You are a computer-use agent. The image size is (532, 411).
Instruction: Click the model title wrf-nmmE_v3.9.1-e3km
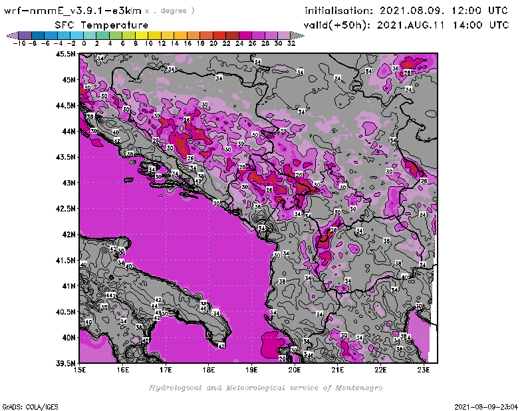[72, 11]
